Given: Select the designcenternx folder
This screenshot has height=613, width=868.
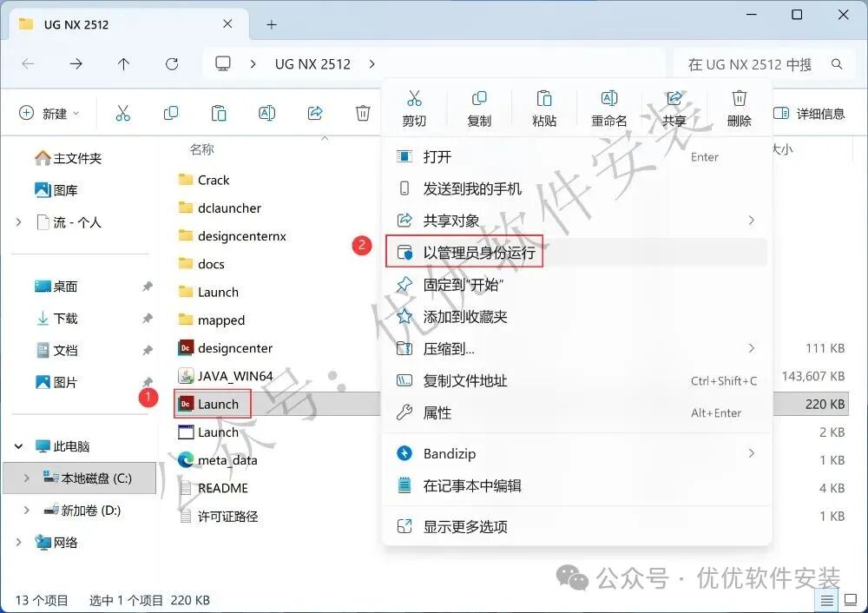Looking at the screenshot, I should [x=233, y=236].
